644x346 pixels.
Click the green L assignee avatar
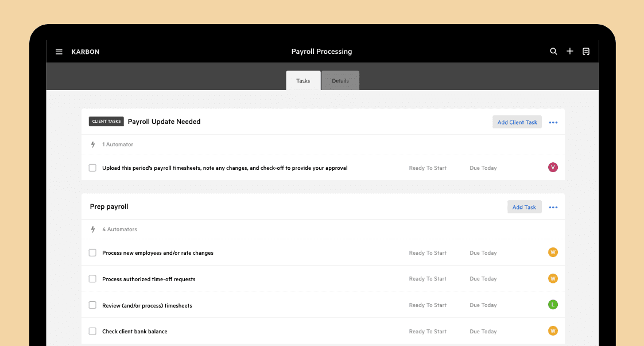pos(553,305)
